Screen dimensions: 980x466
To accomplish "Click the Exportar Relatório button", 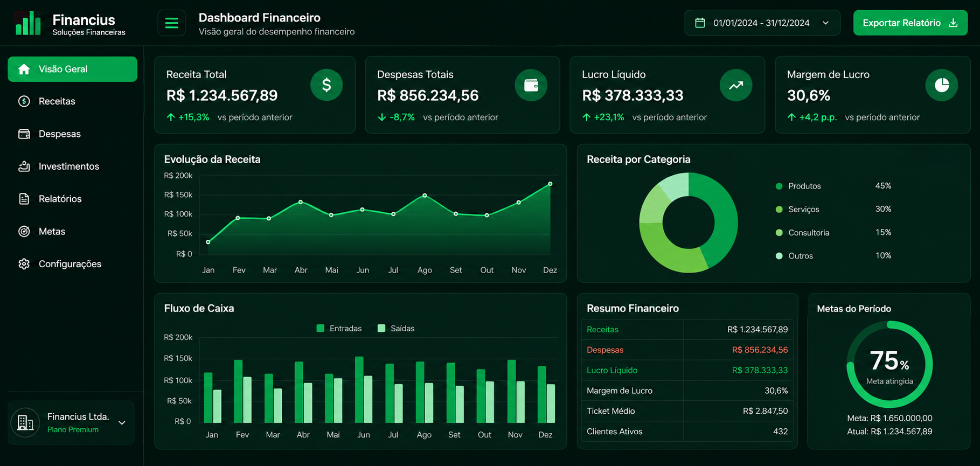I will point(911,23).
